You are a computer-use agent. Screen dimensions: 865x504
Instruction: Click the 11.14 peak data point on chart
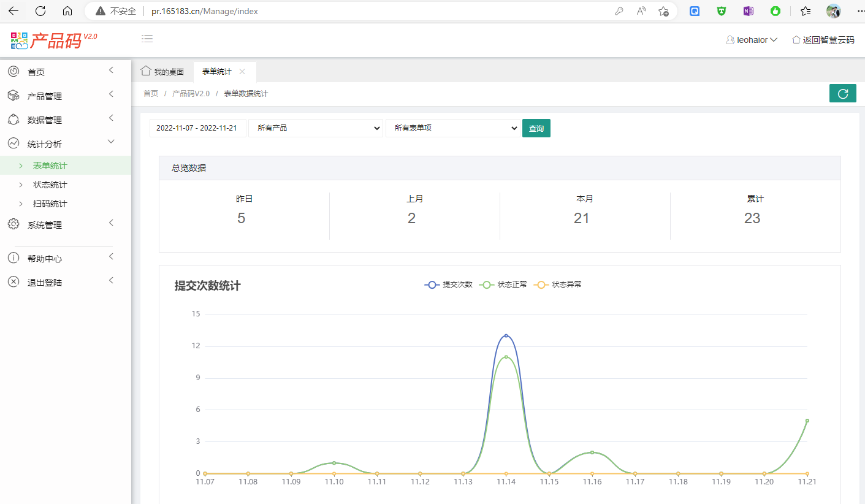coord(506,336)
